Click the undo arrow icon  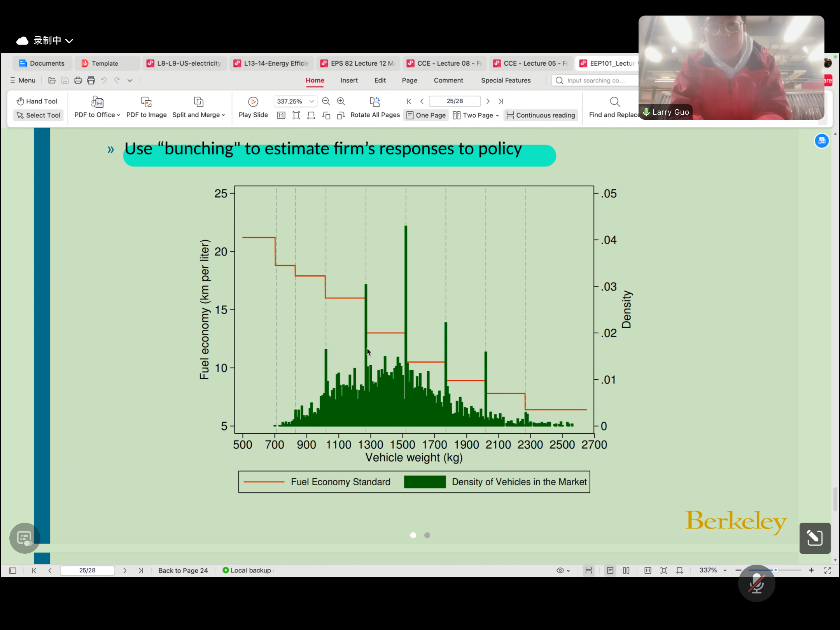point(104,80)
